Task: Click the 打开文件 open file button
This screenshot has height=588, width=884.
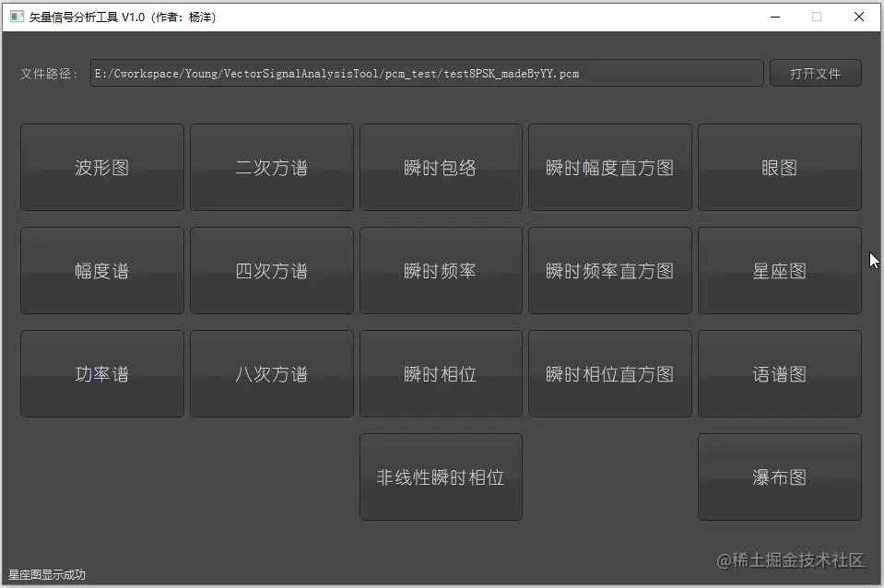Action: click(x=815, y=73)
